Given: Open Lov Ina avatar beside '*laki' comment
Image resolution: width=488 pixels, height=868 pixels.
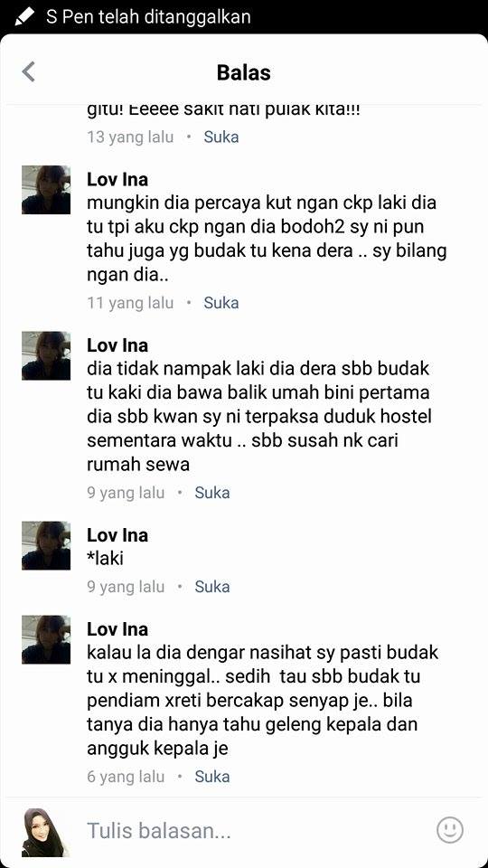Looking at the screenshot, I should pos(46,546).
